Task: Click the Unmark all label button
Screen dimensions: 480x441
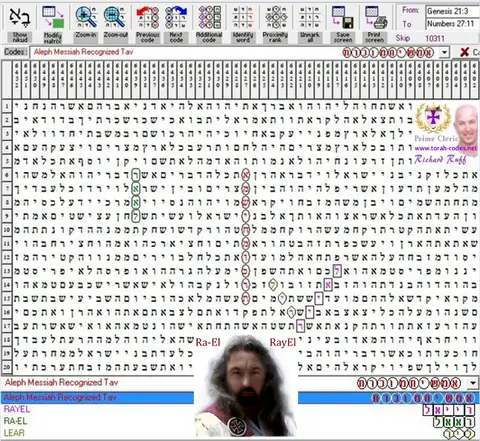Action: pos(310,37)
